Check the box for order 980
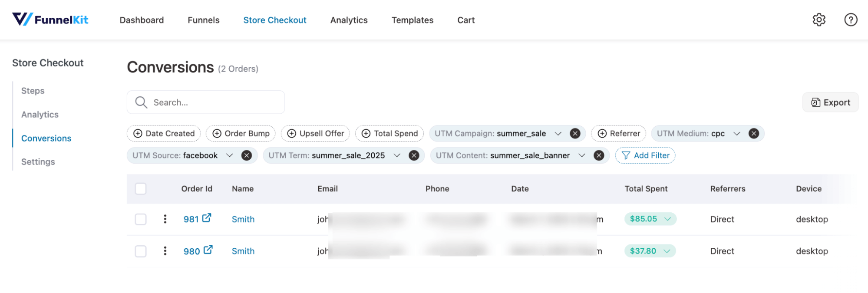 point(141,251)
